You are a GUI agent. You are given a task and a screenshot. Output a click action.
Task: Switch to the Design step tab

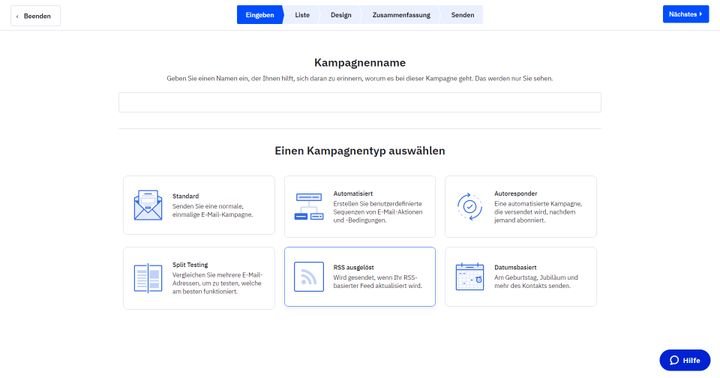coord(341,15)
